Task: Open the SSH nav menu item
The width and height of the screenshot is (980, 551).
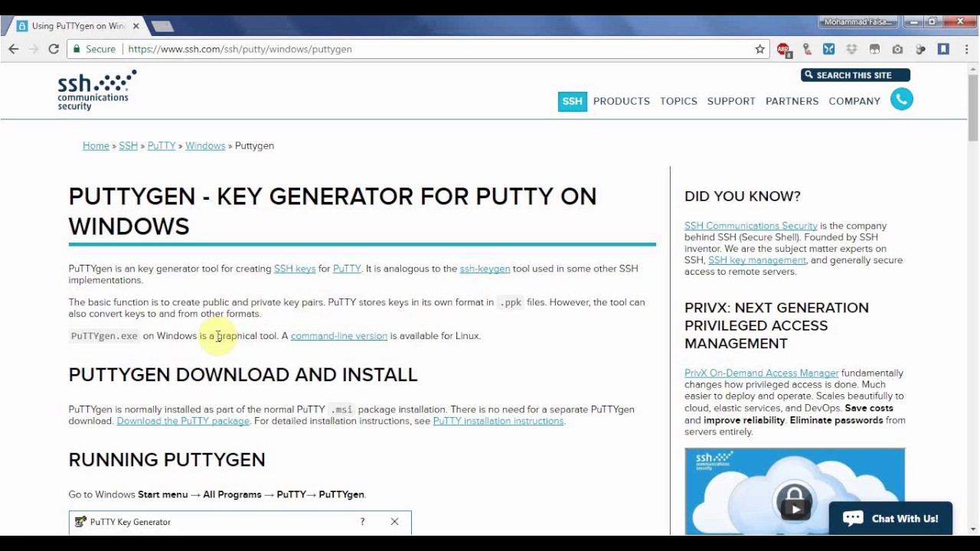Action: click(x=572, y=101)
